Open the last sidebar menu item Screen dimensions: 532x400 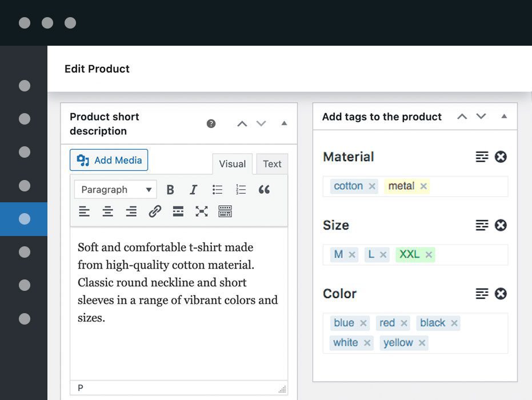[x=25, y=319]
